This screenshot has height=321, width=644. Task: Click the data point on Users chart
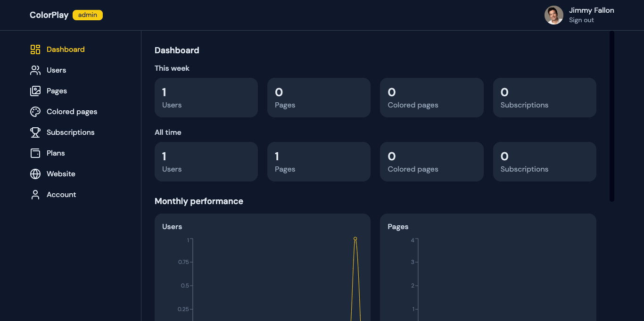click(x=355, y=239)
